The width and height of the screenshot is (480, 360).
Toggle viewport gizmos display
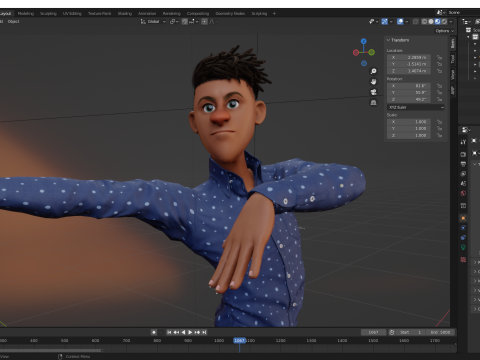[385, 22]
